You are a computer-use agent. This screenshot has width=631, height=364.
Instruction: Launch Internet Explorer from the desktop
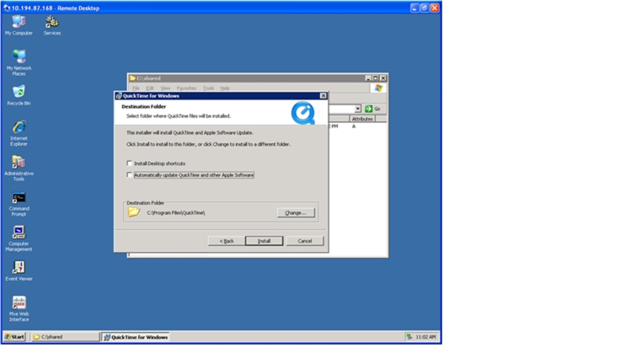19,133
